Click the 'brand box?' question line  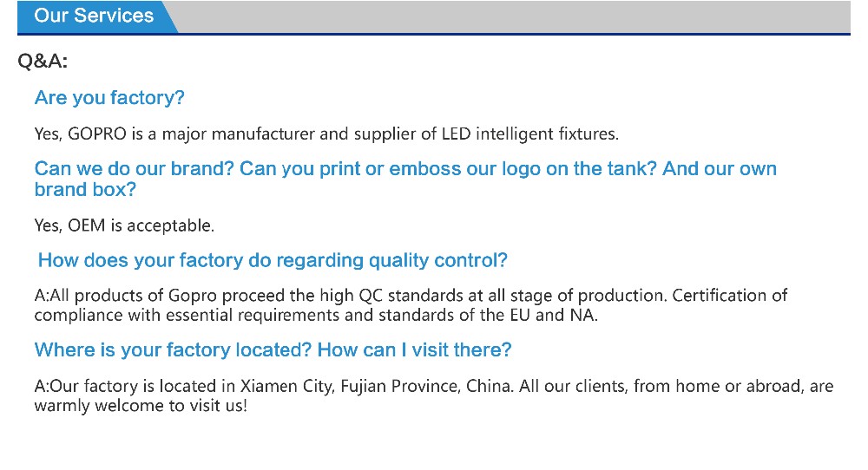click(x=85, y=190)
